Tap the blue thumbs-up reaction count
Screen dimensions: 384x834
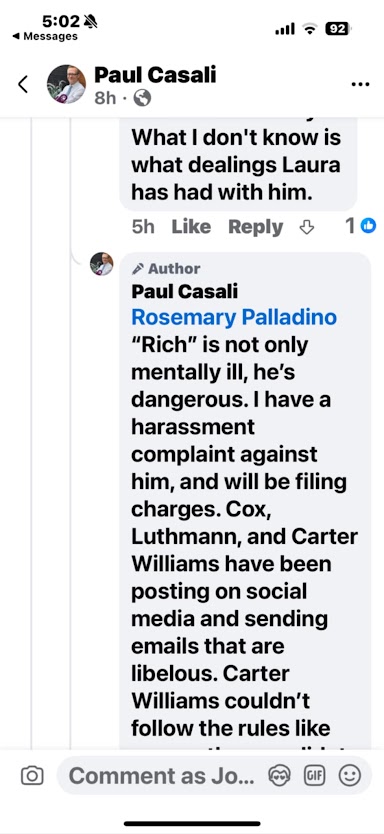[x=361, y=226]
